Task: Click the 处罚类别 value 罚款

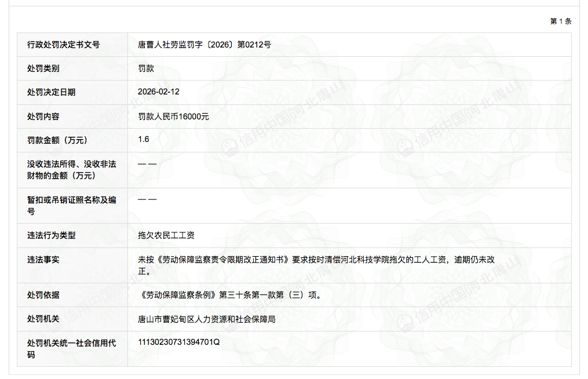Action: 146,68
